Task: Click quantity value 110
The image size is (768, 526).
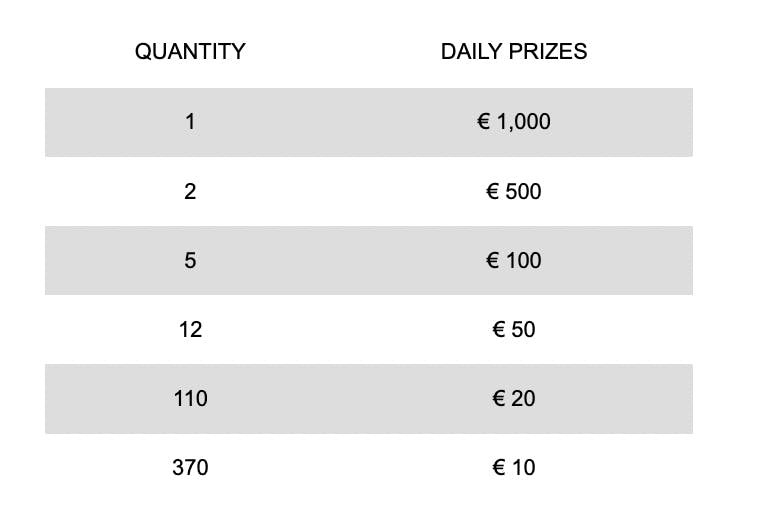Action: (190, 398)
